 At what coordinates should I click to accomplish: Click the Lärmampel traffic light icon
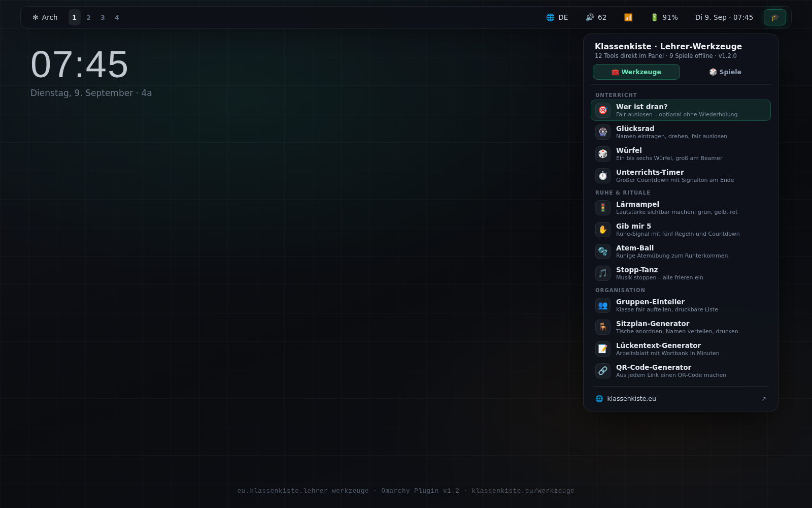[x=603, y=208]
